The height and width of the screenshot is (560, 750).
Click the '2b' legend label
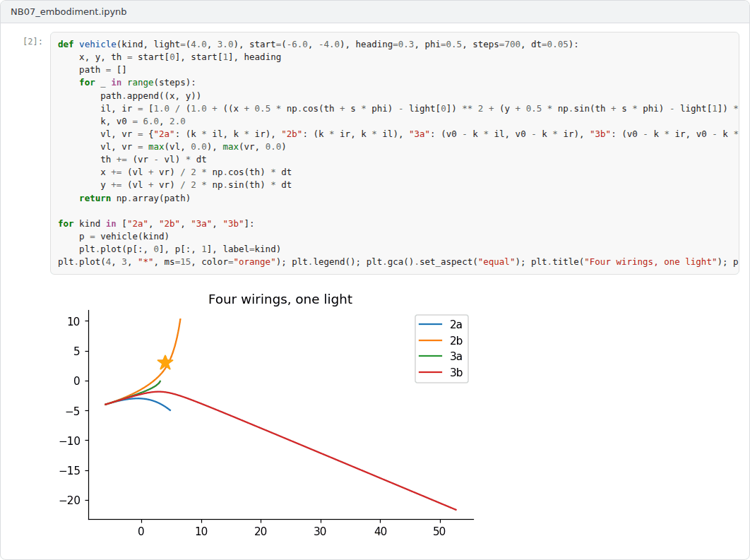(456, 340)
